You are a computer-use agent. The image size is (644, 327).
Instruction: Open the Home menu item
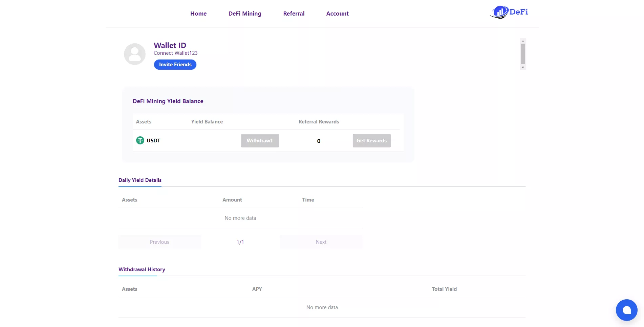coord(198,14)
